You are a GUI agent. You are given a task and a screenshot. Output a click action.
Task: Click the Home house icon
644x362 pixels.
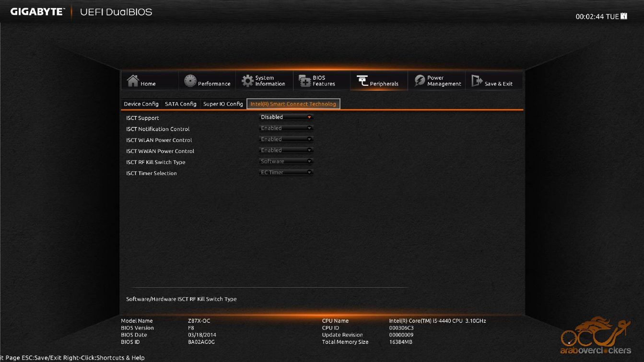133,81
